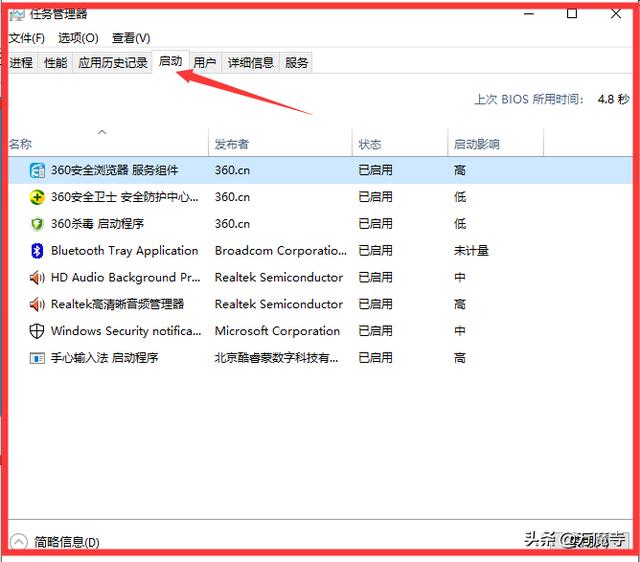Viewport: 640px width, 562px height.
Task: Switch to the 进程 tab
Action: coord(21,62)
